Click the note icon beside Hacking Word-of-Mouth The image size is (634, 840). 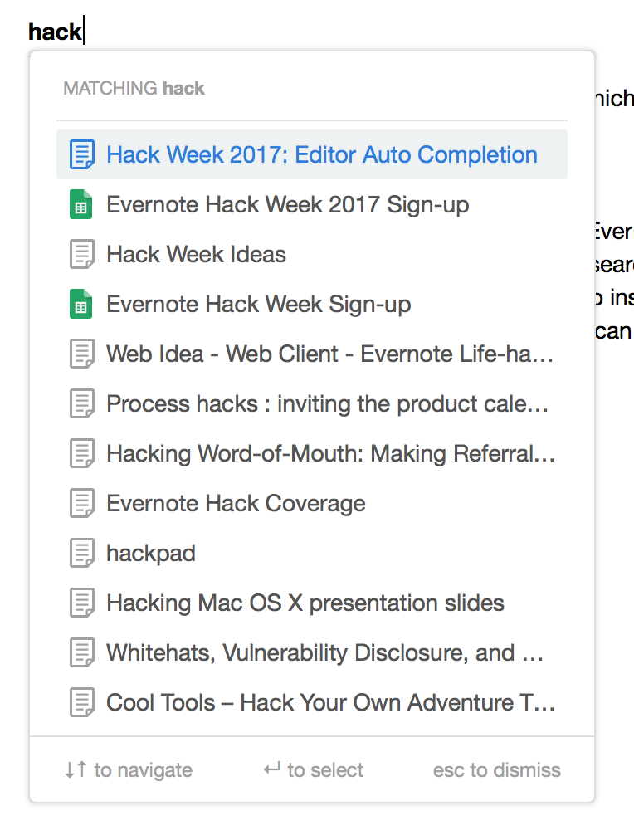tap(81, 453)
